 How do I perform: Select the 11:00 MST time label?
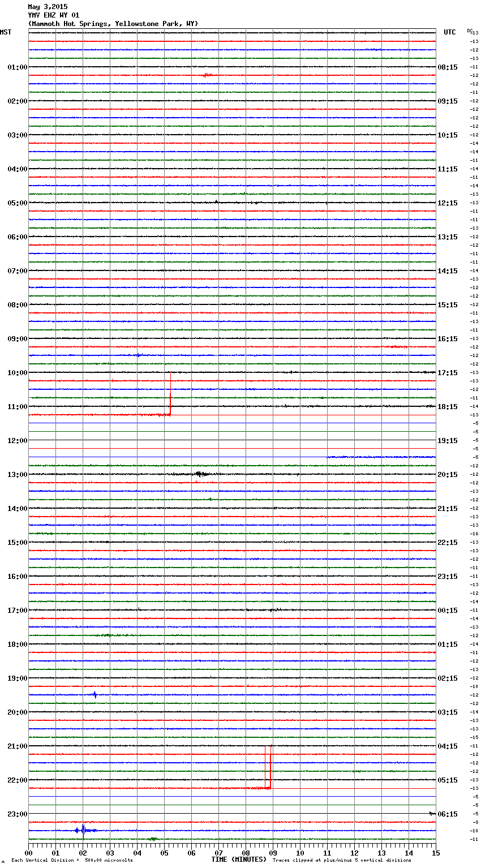[18, 407]
